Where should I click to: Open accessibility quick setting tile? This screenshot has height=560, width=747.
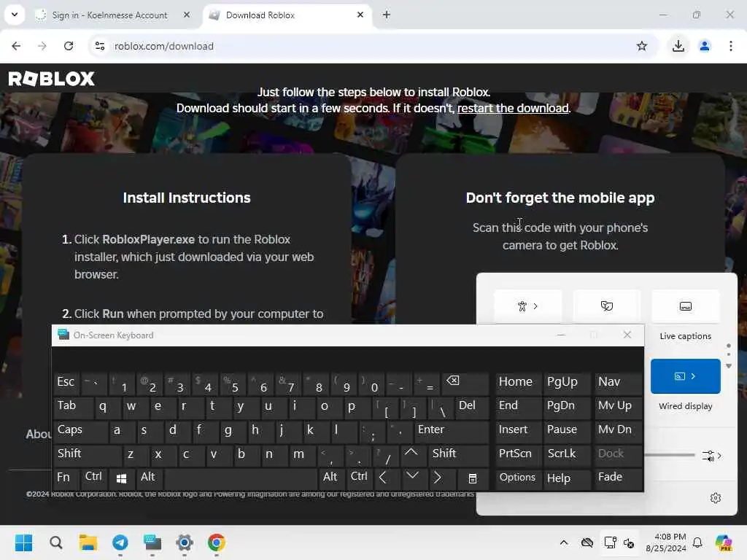[528, 306]
